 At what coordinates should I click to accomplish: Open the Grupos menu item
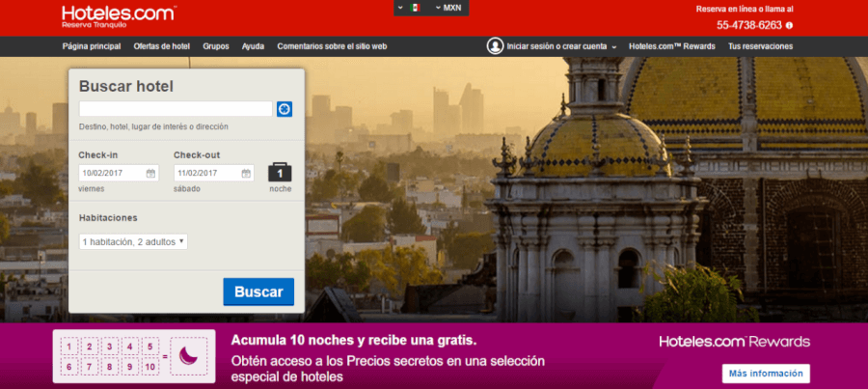click(216, 46)
